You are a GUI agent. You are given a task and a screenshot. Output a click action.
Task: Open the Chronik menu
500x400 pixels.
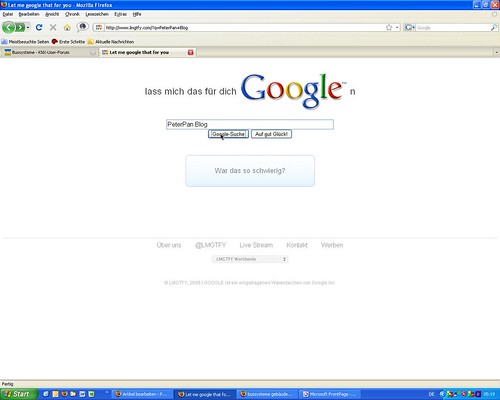pos(72,14)
